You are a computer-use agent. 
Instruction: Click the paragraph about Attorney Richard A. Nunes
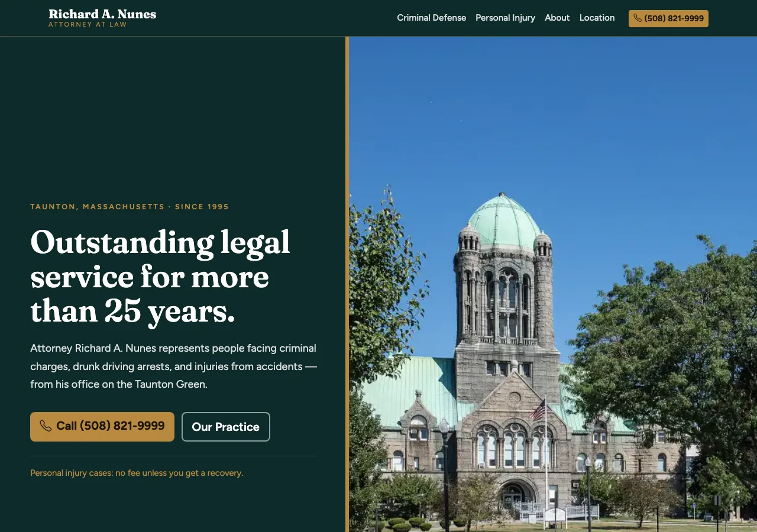click(174, 366)
